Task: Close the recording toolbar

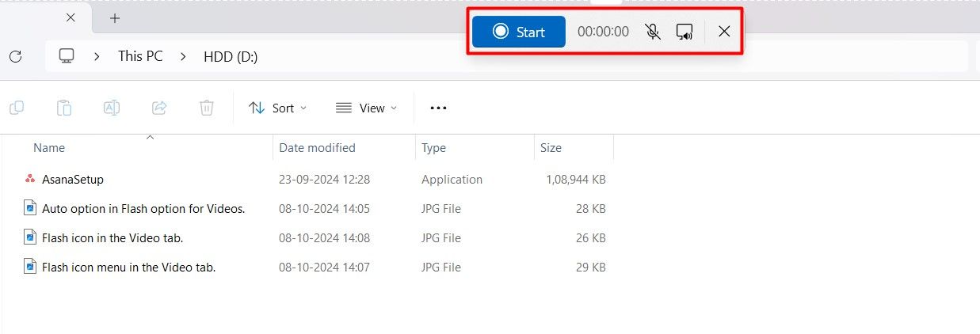Action: [724, 32]
